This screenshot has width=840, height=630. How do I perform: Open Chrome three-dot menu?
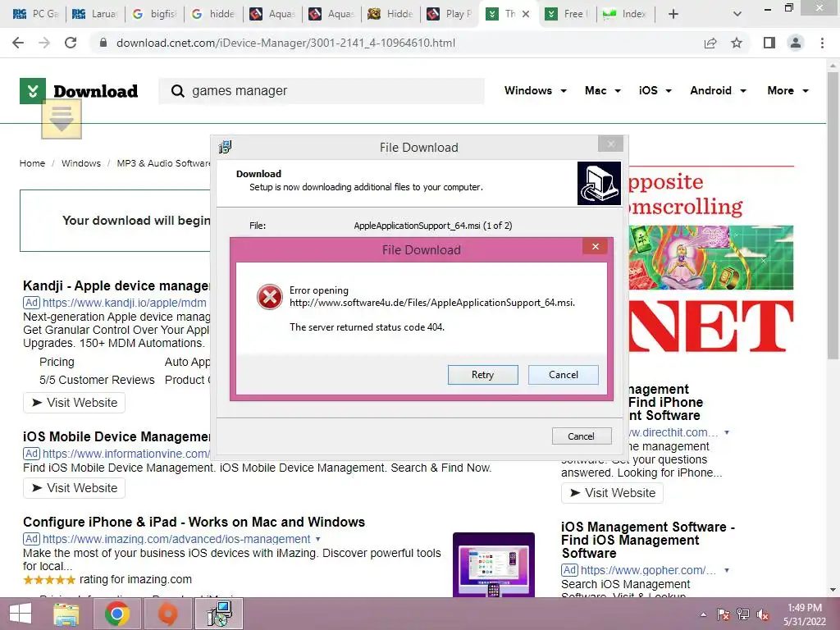click(x=822, y=43)
